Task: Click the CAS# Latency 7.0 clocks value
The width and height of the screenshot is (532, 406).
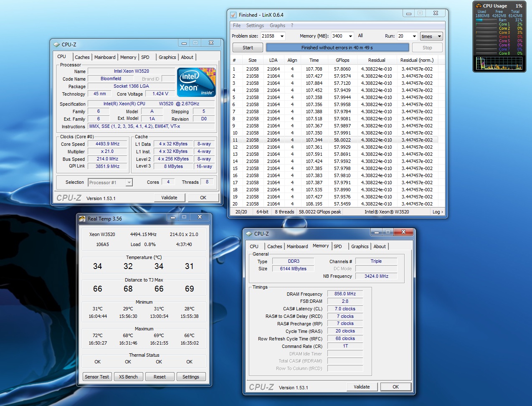Action: click(x=345, y=309)
